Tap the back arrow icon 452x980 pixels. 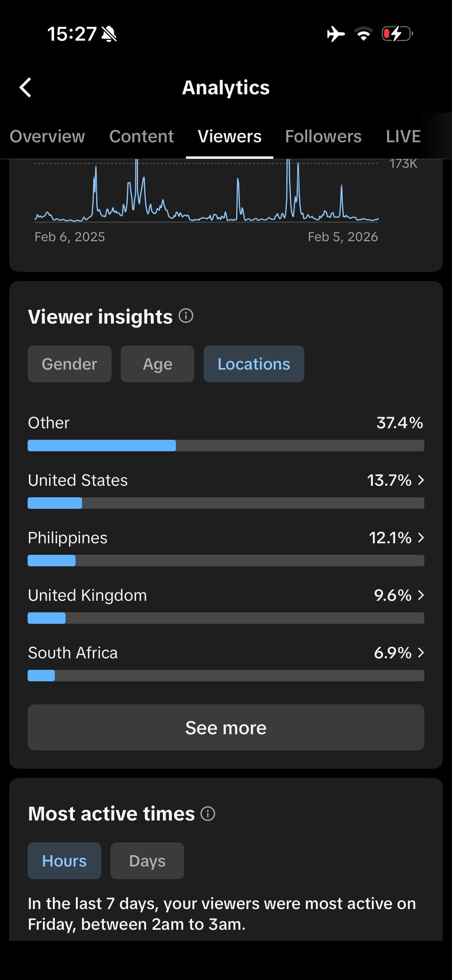pyautogui.click(x=25, y=87)
